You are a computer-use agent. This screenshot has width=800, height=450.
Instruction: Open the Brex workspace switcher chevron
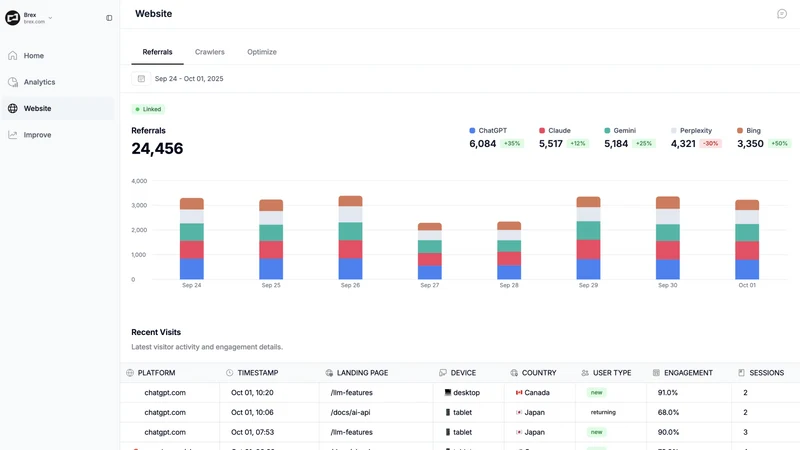click(50, 18)
